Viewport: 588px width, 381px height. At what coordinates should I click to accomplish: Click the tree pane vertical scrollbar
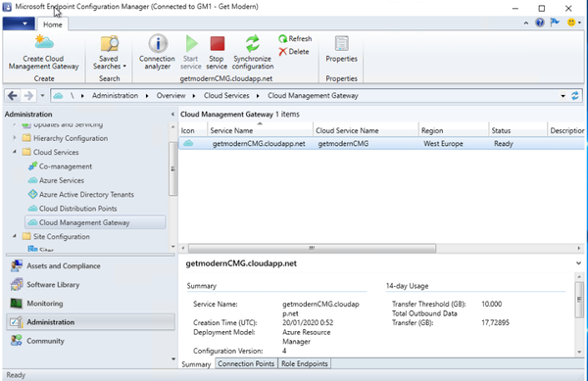[172, 168]
